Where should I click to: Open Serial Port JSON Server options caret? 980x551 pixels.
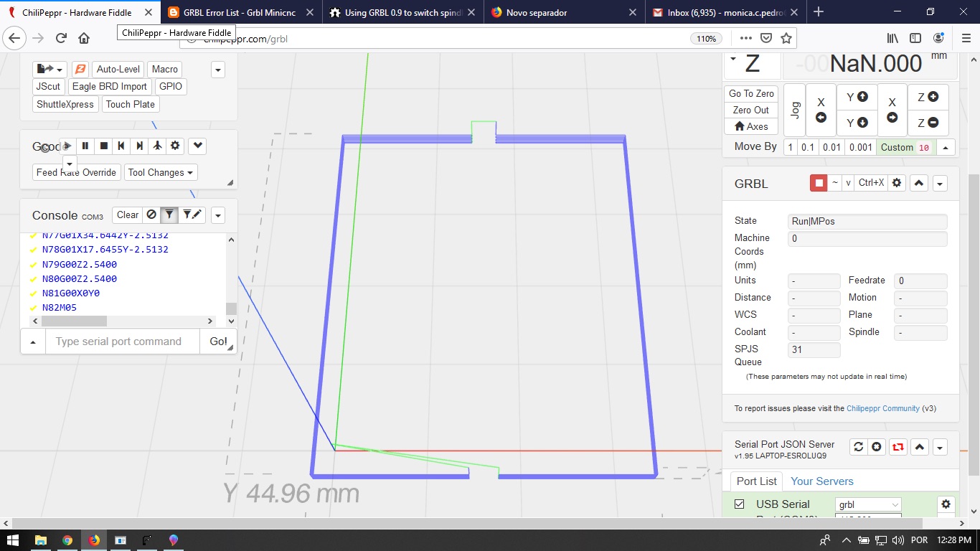[940, 448]
